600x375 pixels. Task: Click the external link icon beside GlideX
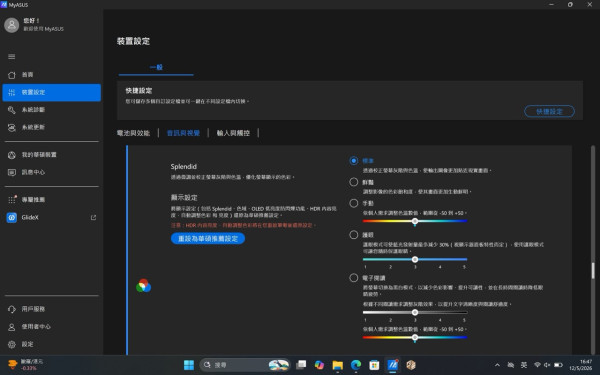(x=93, y=217)
